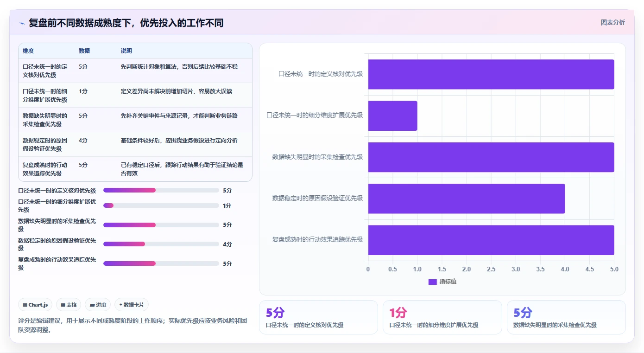Click the 2.5 tick on the x-axis
Image resolution: width=644 pixels, height=353 pixels.
[491, 269]
